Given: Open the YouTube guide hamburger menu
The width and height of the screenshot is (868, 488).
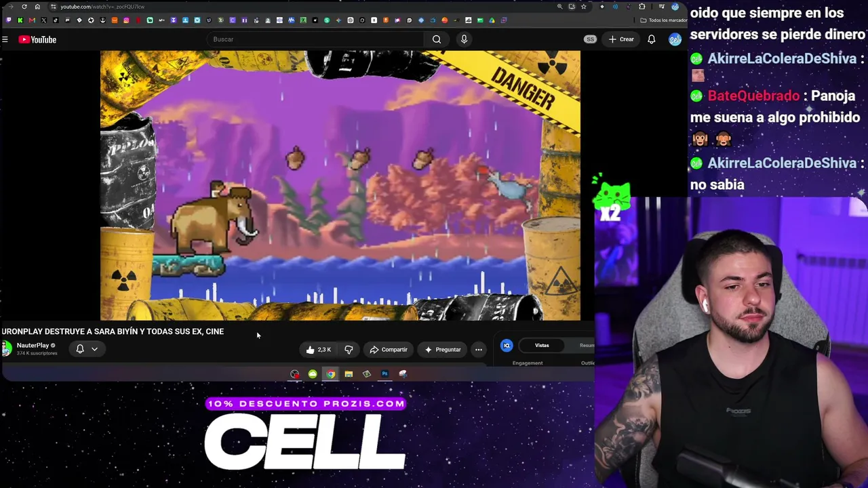Looking at the screenshot, I should click(5, 39).
